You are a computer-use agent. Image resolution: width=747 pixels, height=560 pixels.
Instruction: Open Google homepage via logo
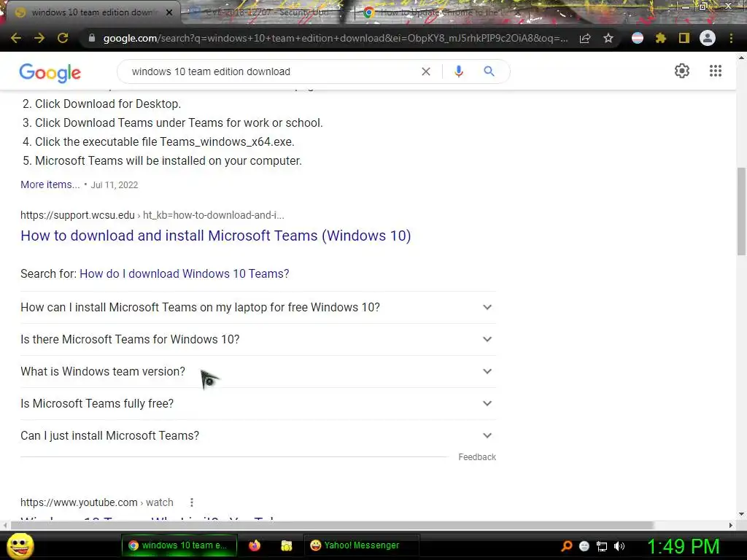tap(50, 73)
